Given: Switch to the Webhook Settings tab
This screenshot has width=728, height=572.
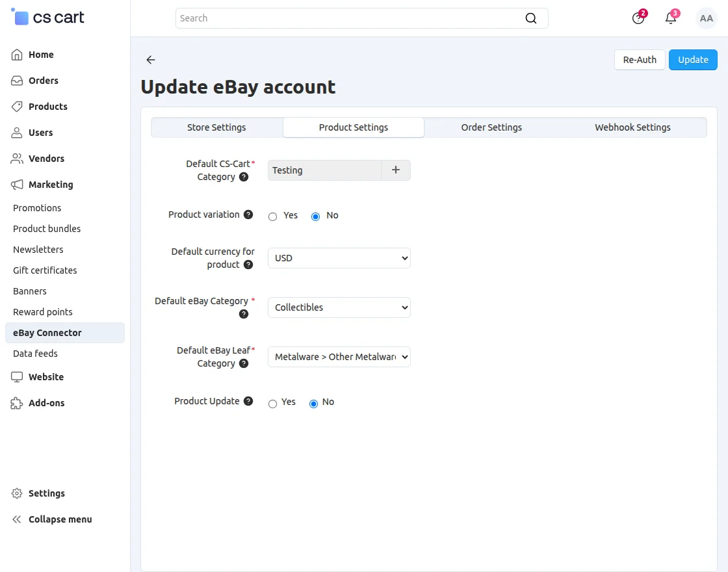Looking at the screenshot, I should click(x=632, y=127).
